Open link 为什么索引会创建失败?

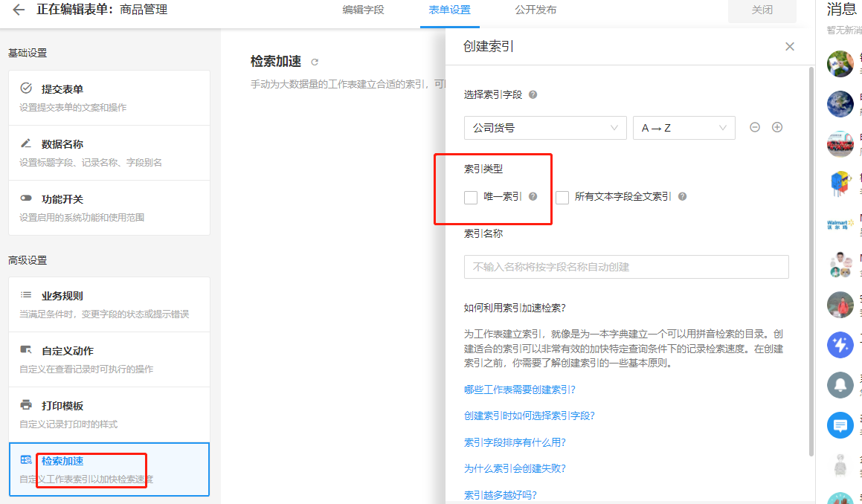(515, 468)
